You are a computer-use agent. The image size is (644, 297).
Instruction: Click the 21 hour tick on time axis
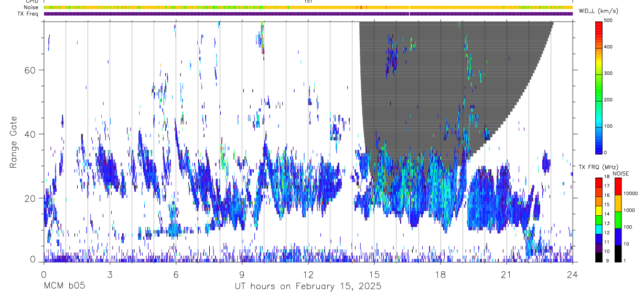tap(507, 274)
